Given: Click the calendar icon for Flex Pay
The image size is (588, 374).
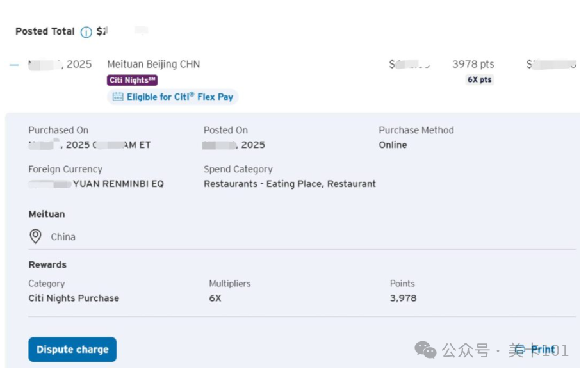Looking at the screenshot, I should click(x=118, y=97).
